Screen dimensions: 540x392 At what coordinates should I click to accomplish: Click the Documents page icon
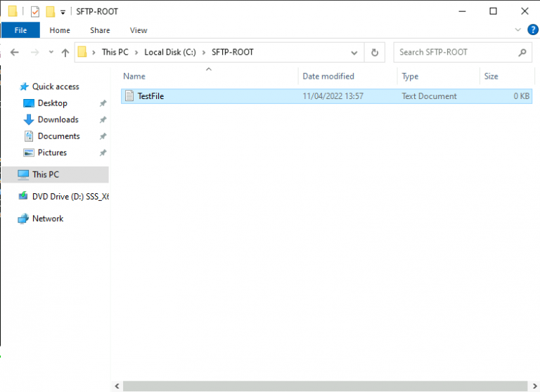pos(29,136)
